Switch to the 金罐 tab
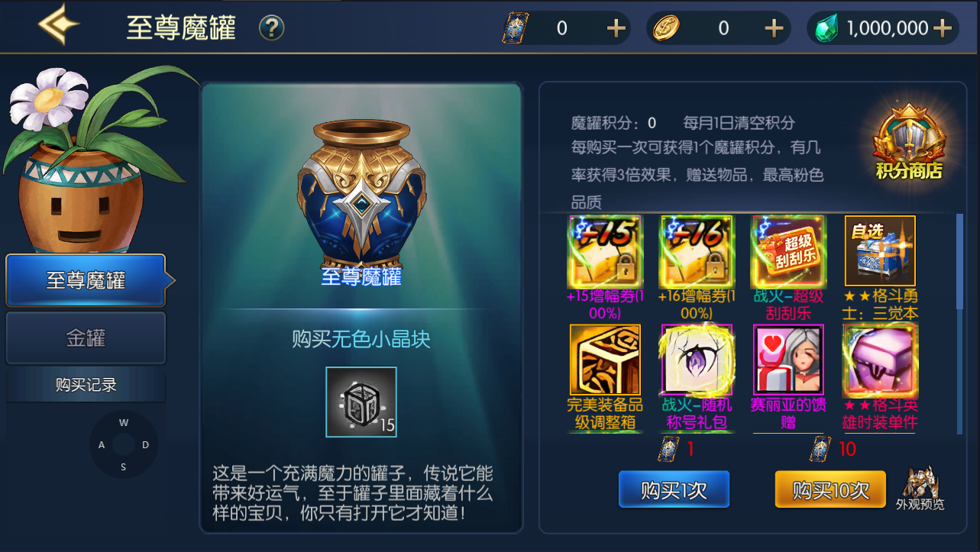Screen dimensions: 980x552 [x=86, y=337]
